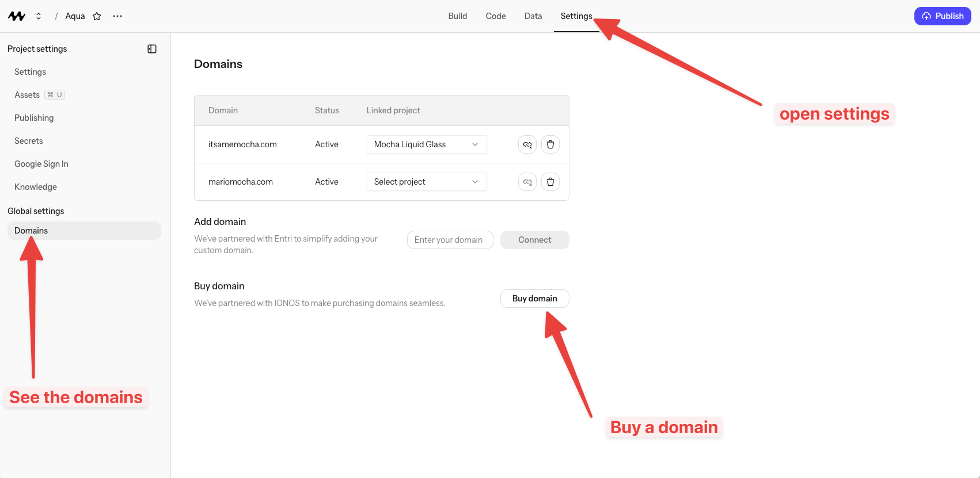
Task: Open Knowledge settings
Action: tap(36, 187)
